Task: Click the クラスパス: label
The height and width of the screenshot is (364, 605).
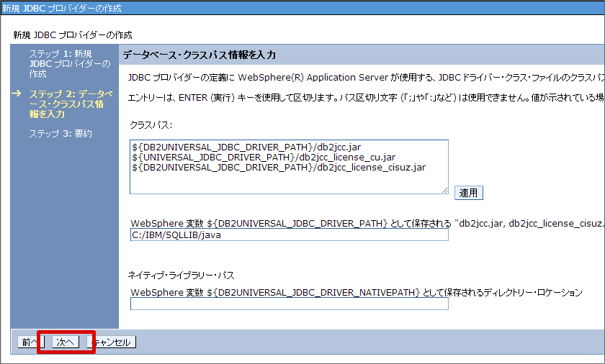Action: (x=151, y=125)
